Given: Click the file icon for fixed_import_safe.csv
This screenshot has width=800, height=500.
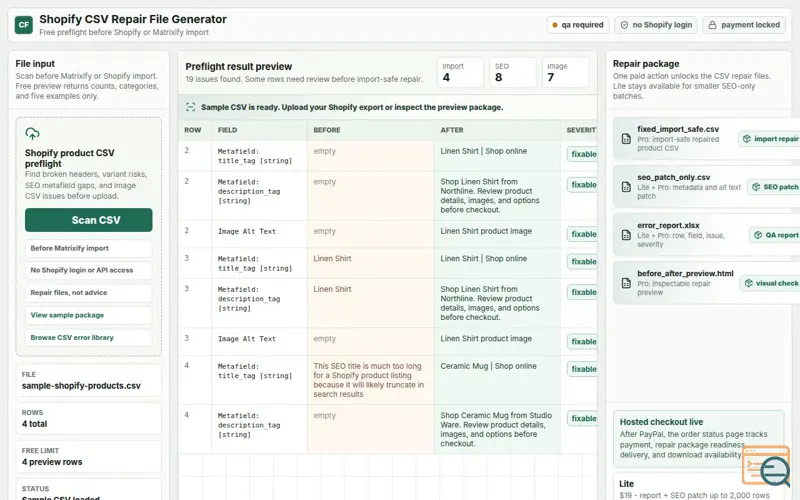Looking at the screenshot, I should 626,139.
